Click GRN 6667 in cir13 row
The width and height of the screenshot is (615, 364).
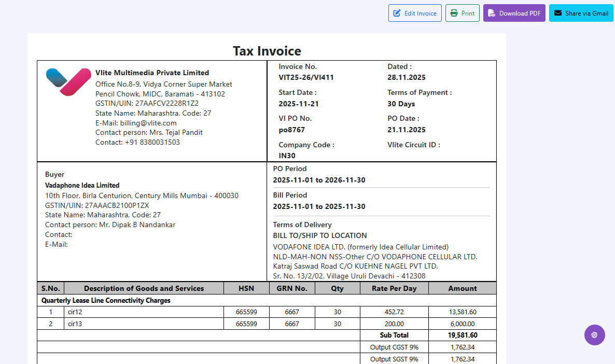pyautogui.click(x=292, y=324)
